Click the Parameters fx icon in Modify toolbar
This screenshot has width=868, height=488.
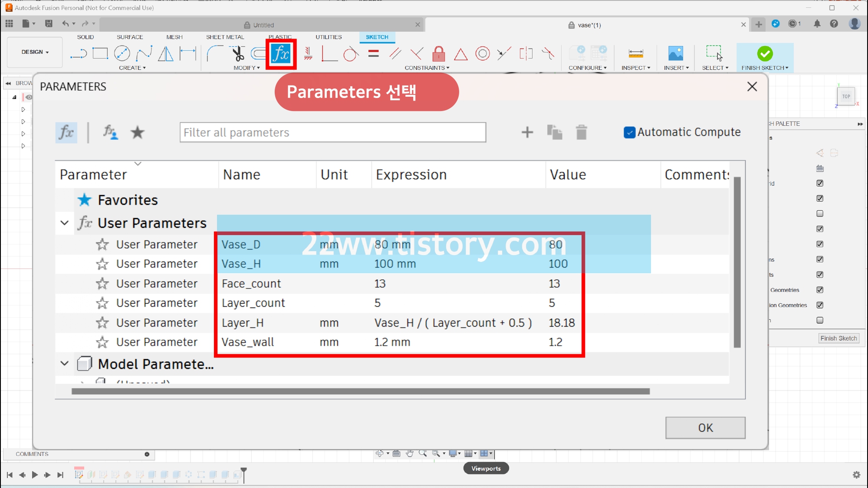[x=281, y=54]
